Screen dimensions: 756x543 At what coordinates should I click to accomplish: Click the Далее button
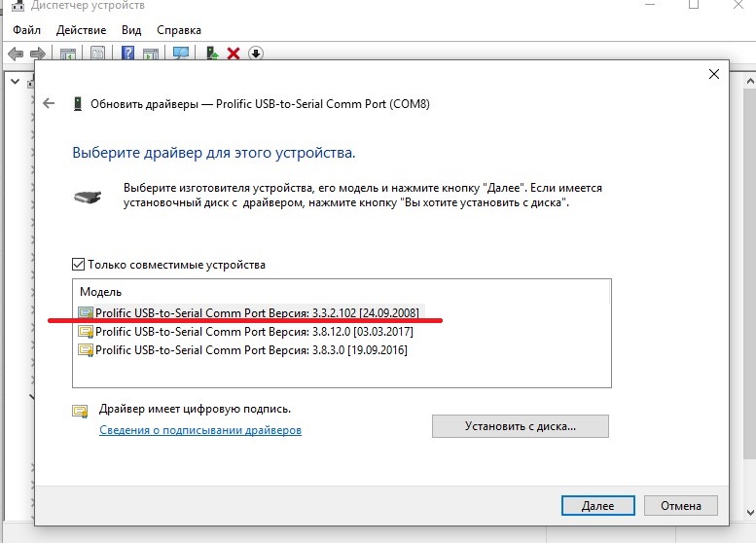click(x=597, y=506)
